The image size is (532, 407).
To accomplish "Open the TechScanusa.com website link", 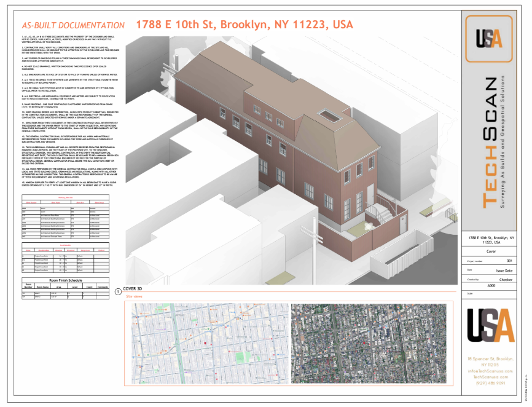I will [490, 377].
